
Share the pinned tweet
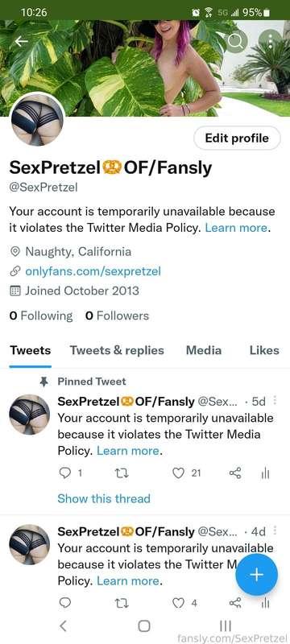click(235, 473)
